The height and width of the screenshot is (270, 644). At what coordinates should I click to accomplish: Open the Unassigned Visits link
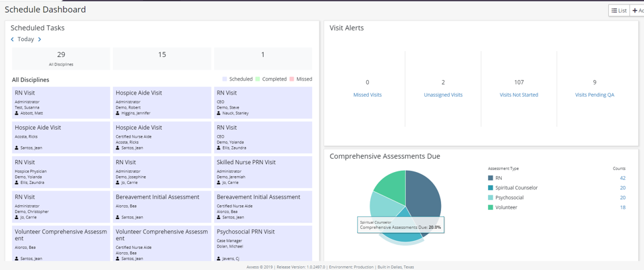(x=443, y=95)
